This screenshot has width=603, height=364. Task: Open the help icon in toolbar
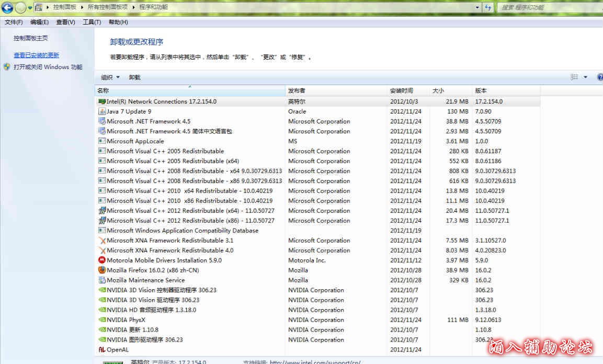click(x=599, y=77)
